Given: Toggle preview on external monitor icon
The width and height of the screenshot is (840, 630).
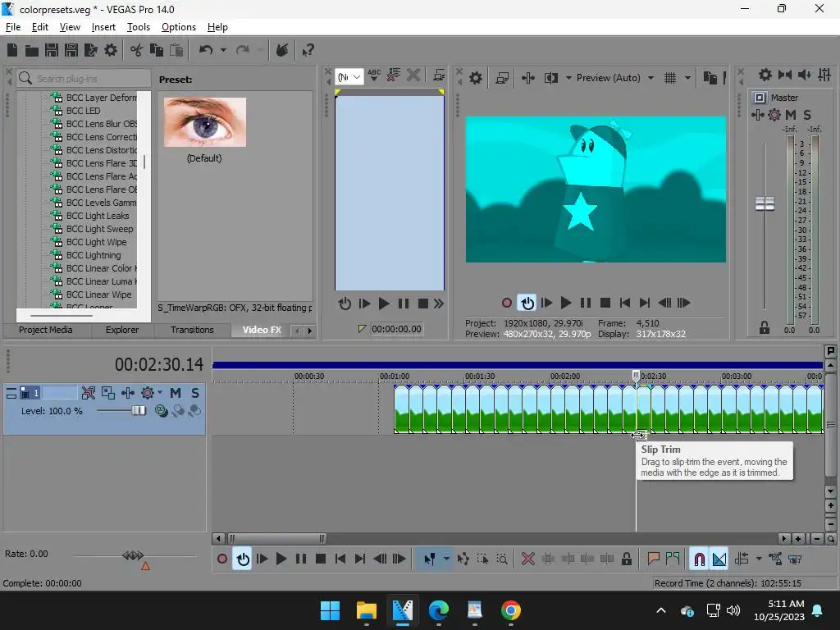Looking at the screenshot, I should (x=502, y=78).
